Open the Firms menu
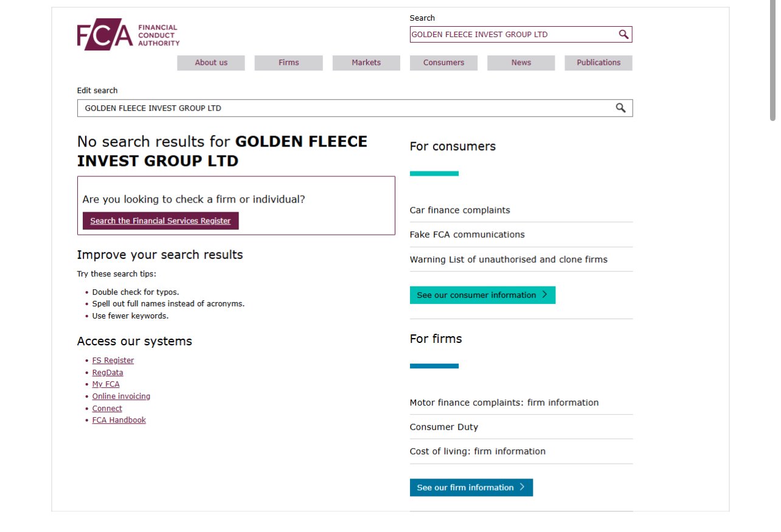Viewport: 781px width, 532px height. (x=288, y=63)
